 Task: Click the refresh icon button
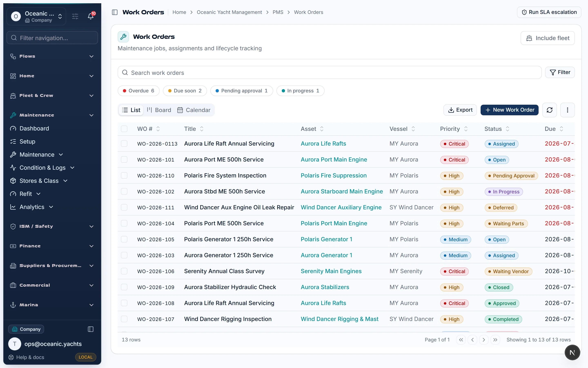point(549,110)
